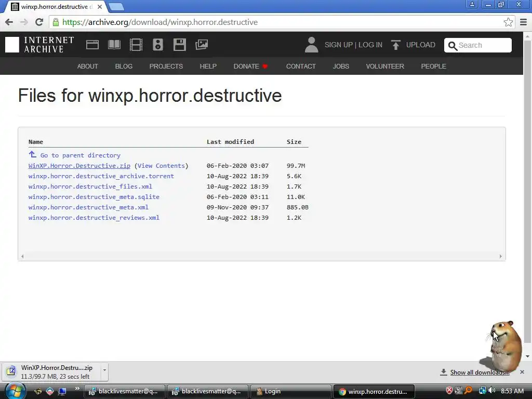
Task: Go back with the browser back arrow
Action: [9, 22]
